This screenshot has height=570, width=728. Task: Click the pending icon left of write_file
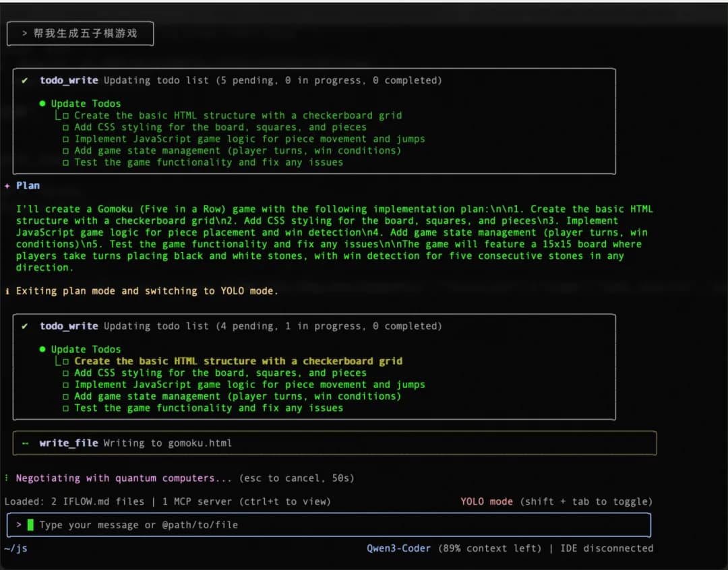[25, 443]
